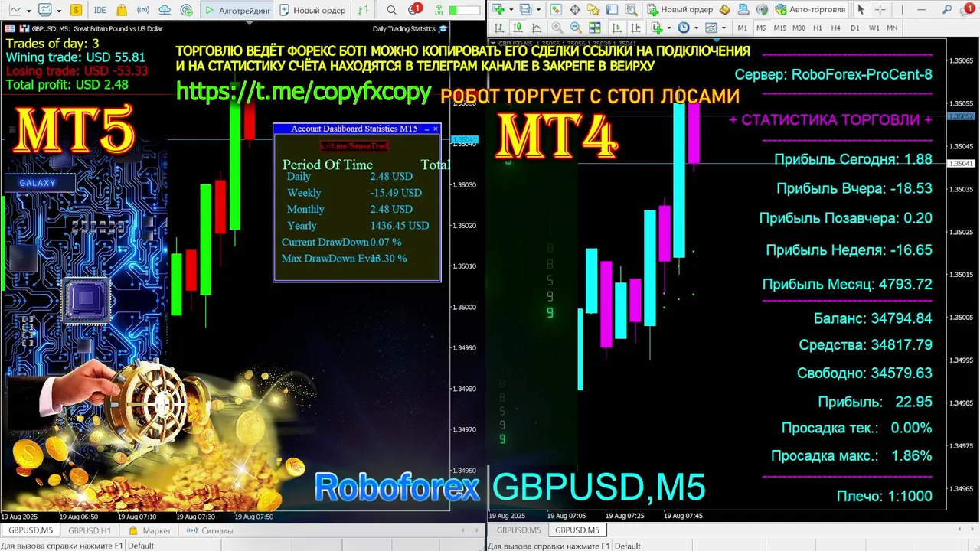Screen dimensions: 980x551
Task: Switch MT4 chart to candlesticks mode
Action: click(x=518, y=28)
